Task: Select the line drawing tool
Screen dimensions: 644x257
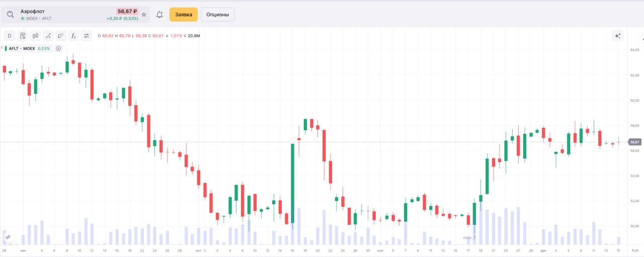Action: pyautogui.click(x=48, y=36)
